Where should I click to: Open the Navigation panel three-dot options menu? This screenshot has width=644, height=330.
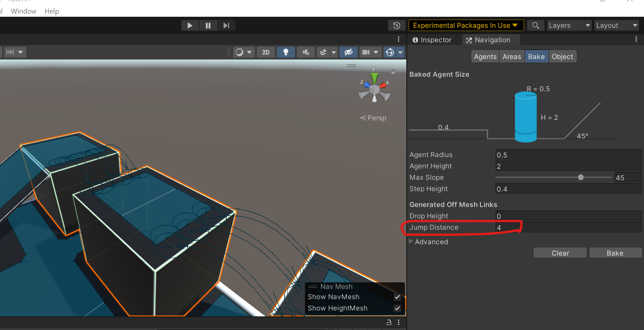click(636, 39)
